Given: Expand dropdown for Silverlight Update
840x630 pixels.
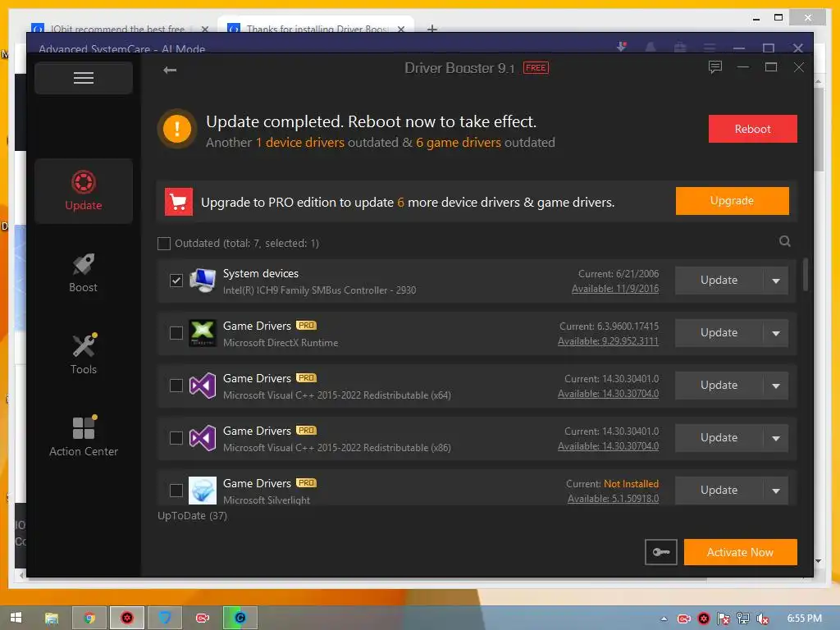Looking at the screenshot, I should coord(776,491).
